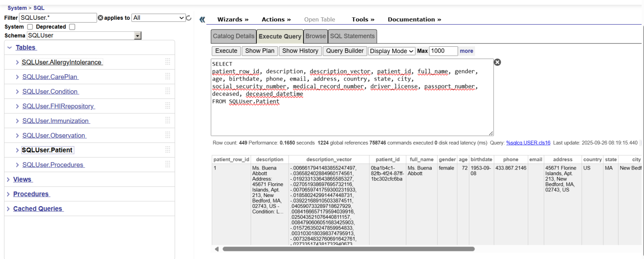This screenshot has height=259, width=644.
Task: Open the Schema SQLUser dropdown
Action: pos(138,36)
